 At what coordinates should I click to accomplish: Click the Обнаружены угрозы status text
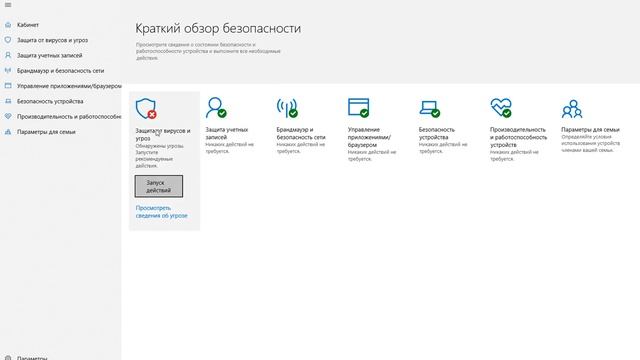point(160,156)
